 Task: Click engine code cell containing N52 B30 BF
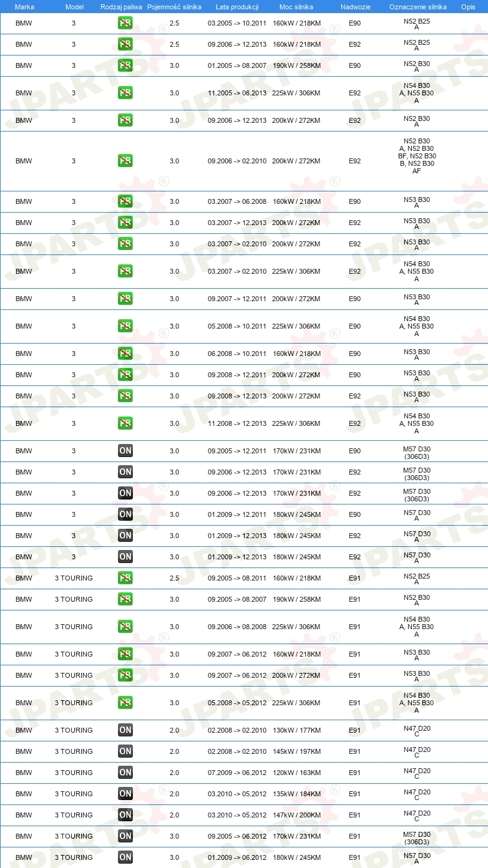417,156
